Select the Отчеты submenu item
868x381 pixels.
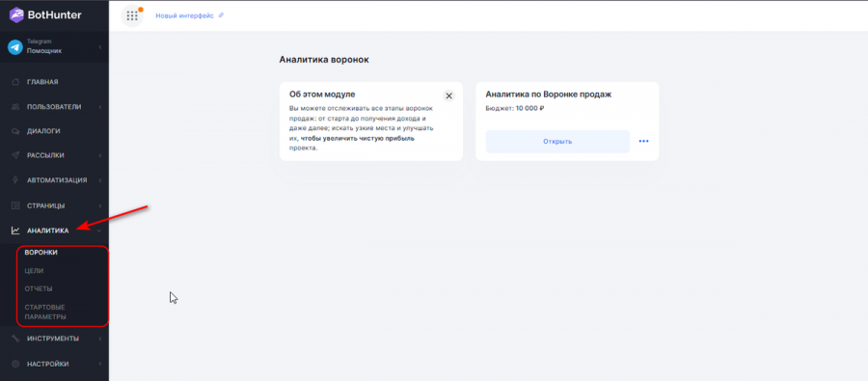[39, 289]
